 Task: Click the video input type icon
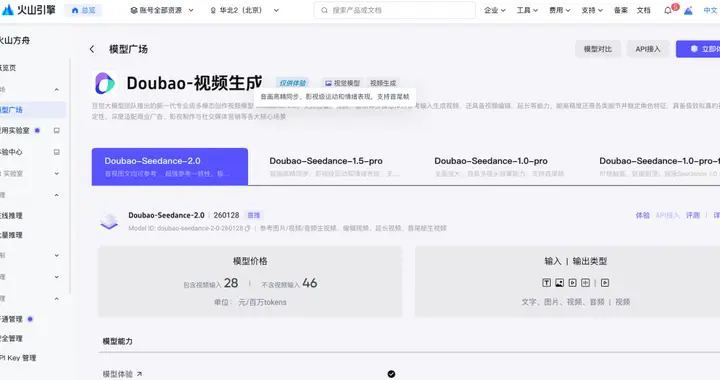(x=573, y=283)
